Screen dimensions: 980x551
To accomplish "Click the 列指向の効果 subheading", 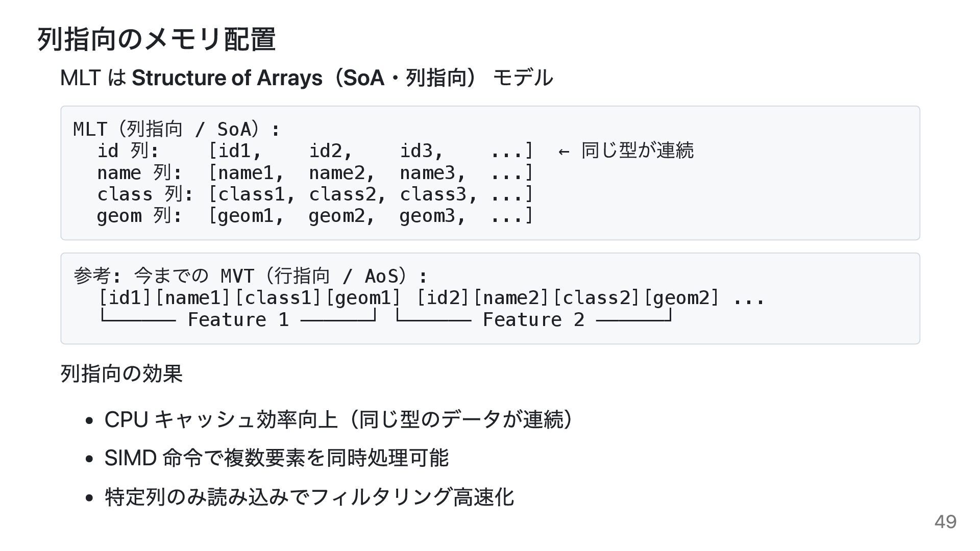I will [x=121, y=373].
